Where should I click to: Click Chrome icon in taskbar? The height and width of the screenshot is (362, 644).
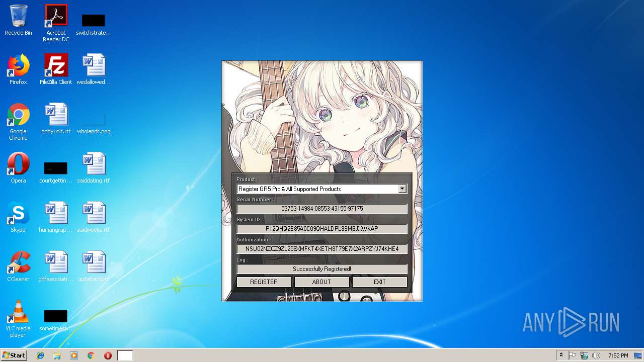[91, 355]
